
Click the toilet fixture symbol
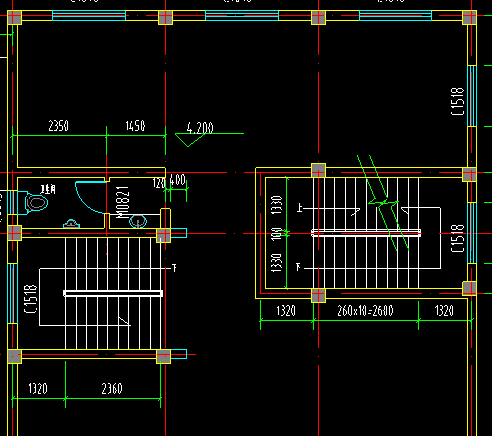coord(36,202)
